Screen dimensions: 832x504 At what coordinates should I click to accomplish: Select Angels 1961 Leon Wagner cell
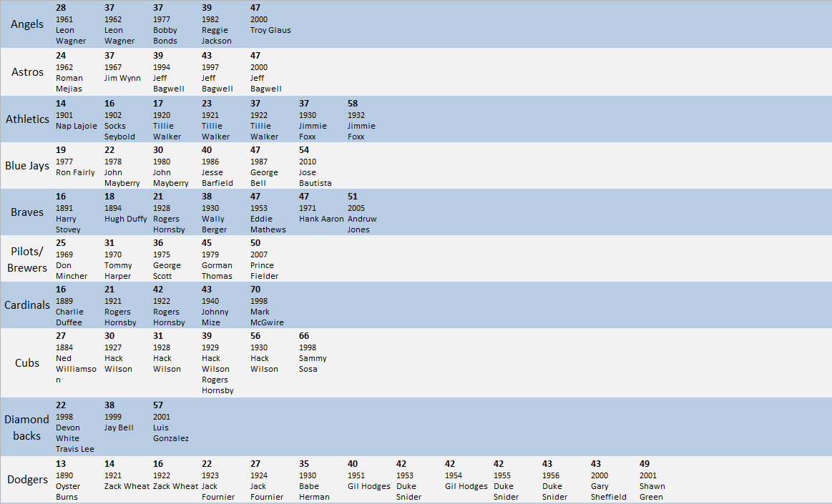pyautogui.click(x=71, y=24)
